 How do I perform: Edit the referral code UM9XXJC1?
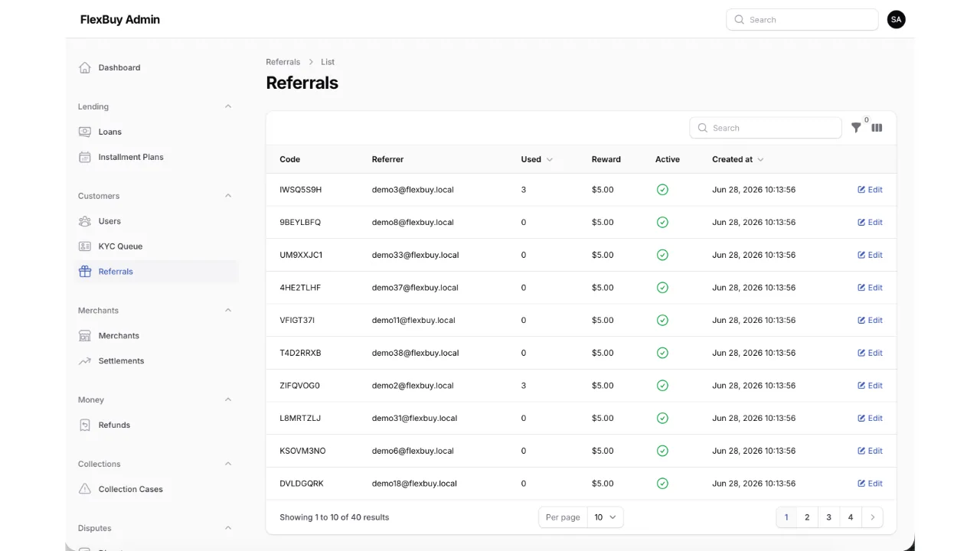click(870, 255)
